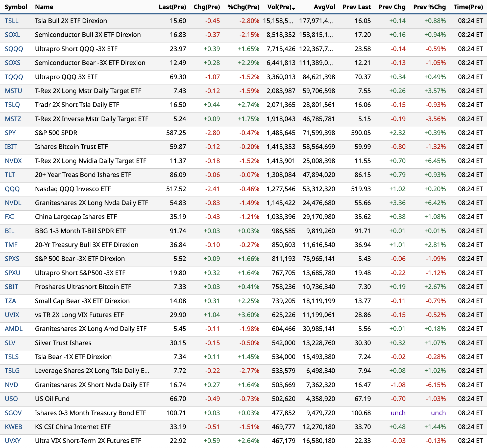Open the SGOV symbol link
487x448 pixels.
pos(13,413)
